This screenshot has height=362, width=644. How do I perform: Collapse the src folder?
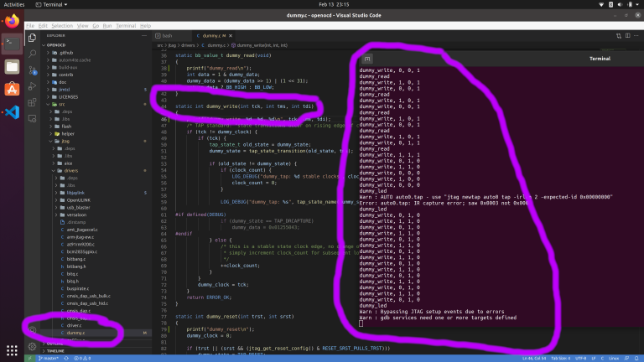[x=61, y=104]
